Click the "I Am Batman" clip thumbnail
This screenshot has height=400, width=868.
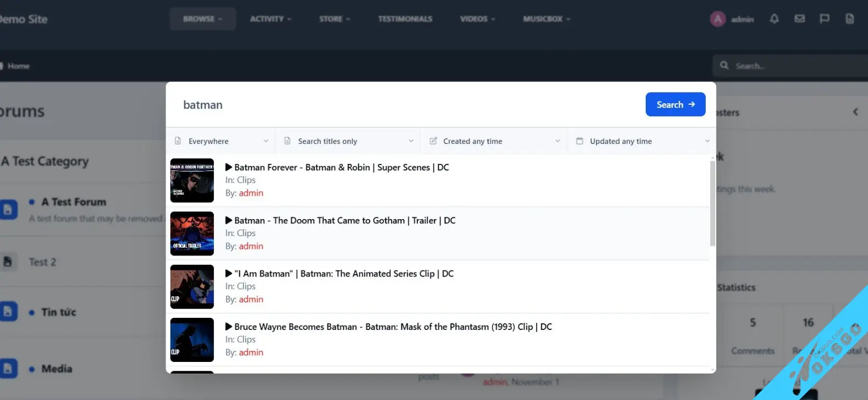[192, 286]
